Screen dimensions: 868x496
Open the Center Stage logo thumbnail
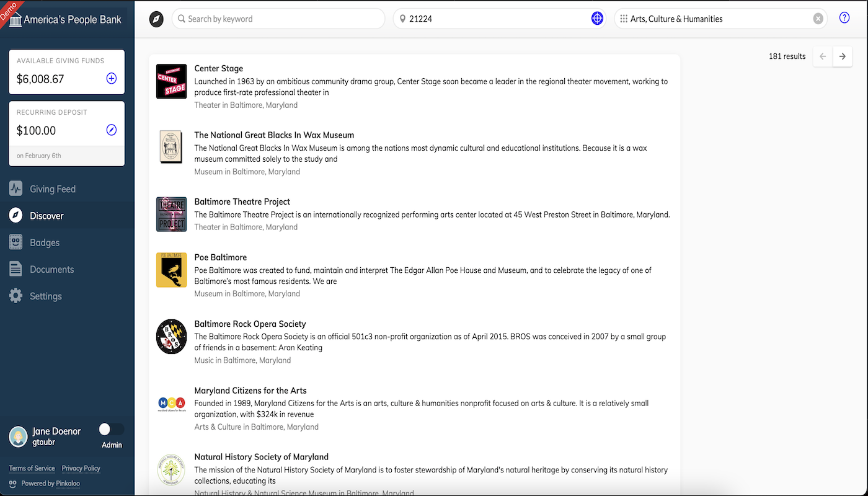tap(171, 81)
